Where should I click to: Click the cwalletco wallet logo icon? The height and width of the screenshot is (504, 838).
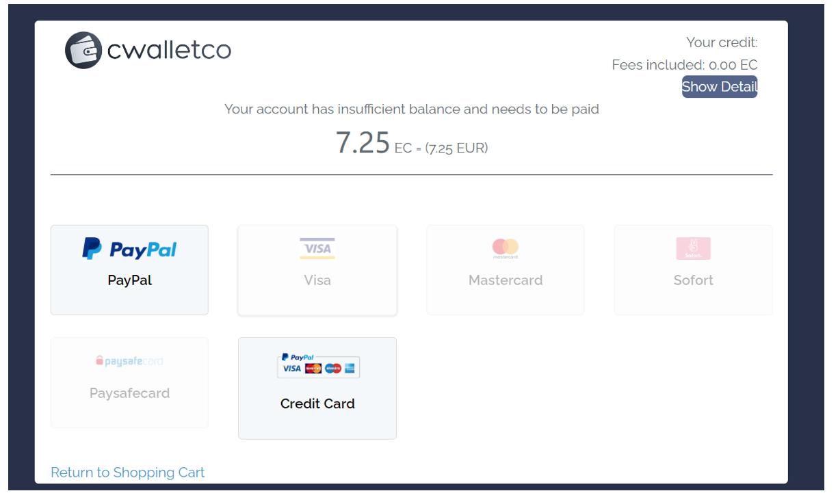tap(83, 50)
